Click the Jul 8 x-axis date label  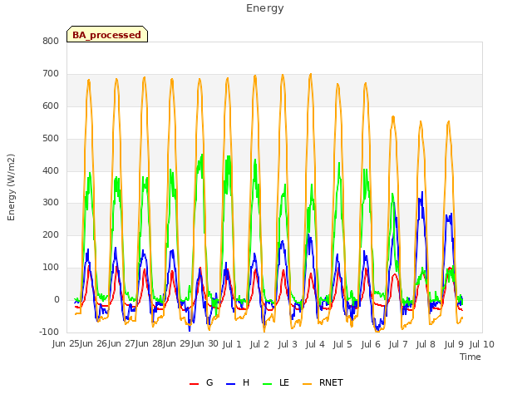(x=426, y=344)
